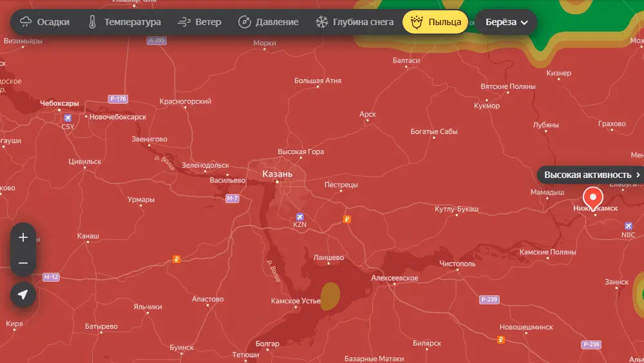This screenshot has height=363, width=644.
Task: Click the NBC airport icon
Action: pyautogui.click(x=629, y=226)
